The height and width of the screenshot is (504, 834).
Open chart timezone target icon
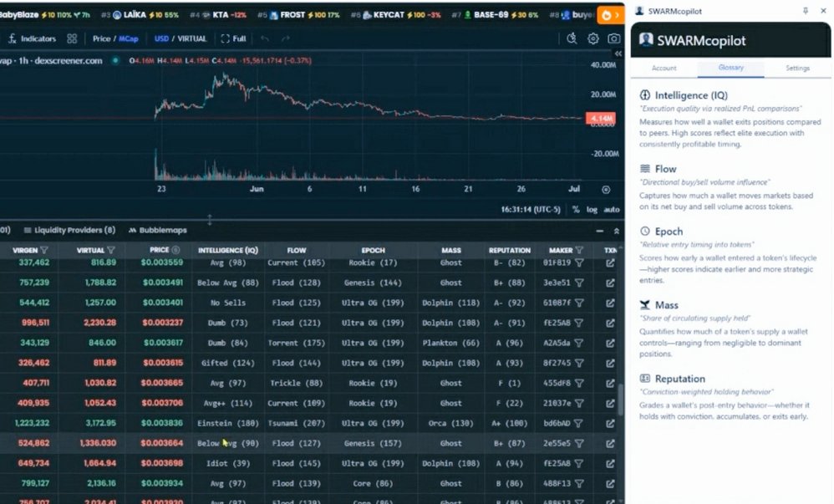coord(606,190)
